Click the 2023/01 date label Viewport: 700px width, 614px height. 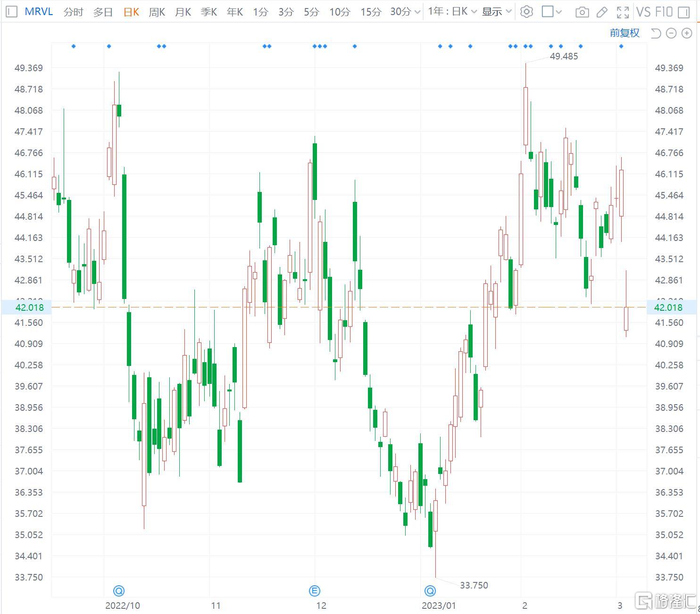(x=439, y=606)
